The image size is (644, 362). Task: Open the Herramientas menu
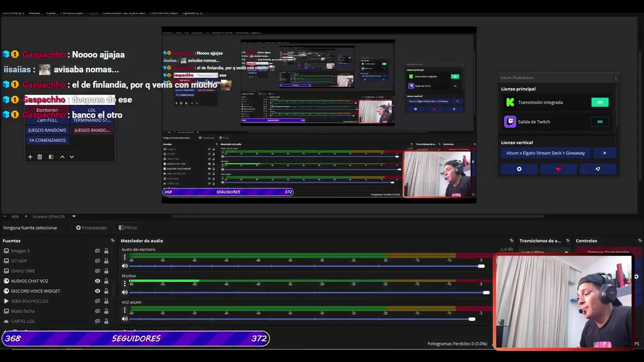coord(164,12)
